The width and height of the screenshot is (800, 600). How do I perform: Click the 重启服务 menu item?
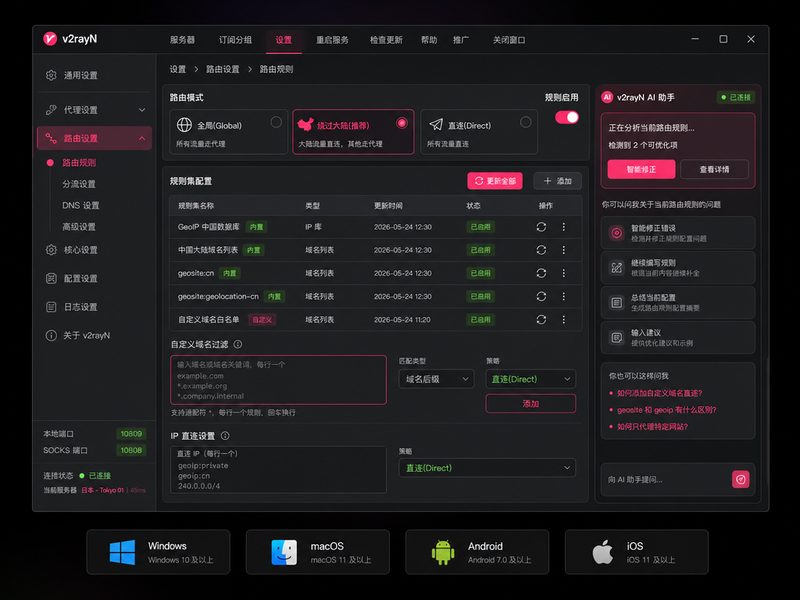click(x=332, y=40)
